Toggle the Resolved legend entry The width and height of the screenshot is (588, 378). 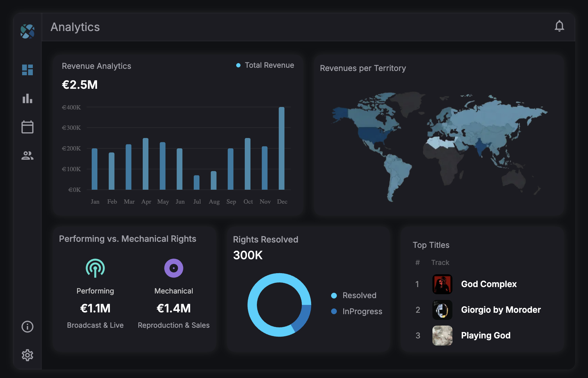[356, 295]
